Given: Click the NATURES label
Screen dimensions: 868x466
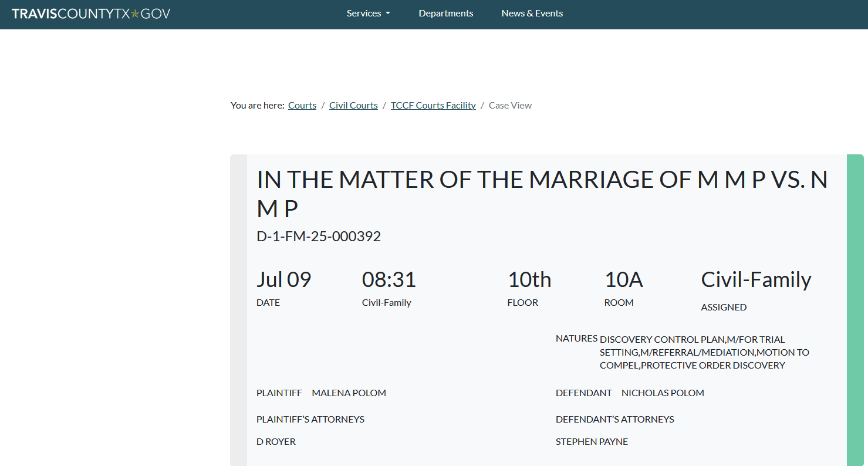Looking at the screenshot, I should [x=576, y=339].
